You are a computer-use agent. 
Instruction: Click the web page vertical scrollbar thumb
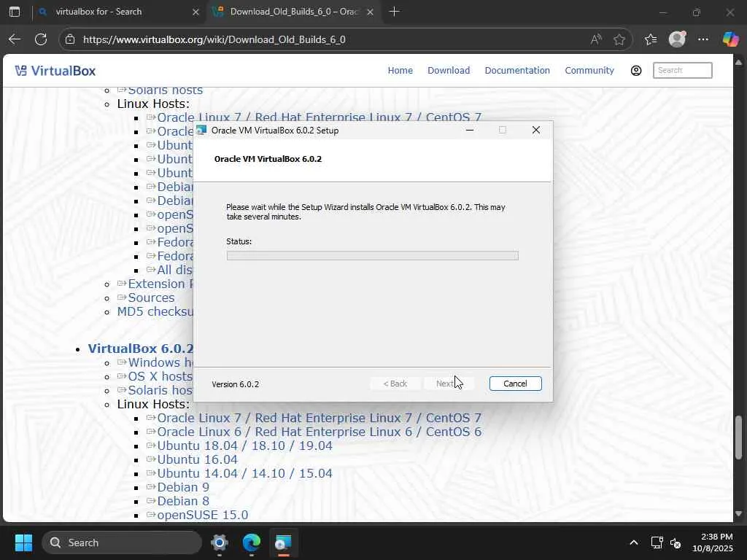pyautogui.click(x=738, y=437)
